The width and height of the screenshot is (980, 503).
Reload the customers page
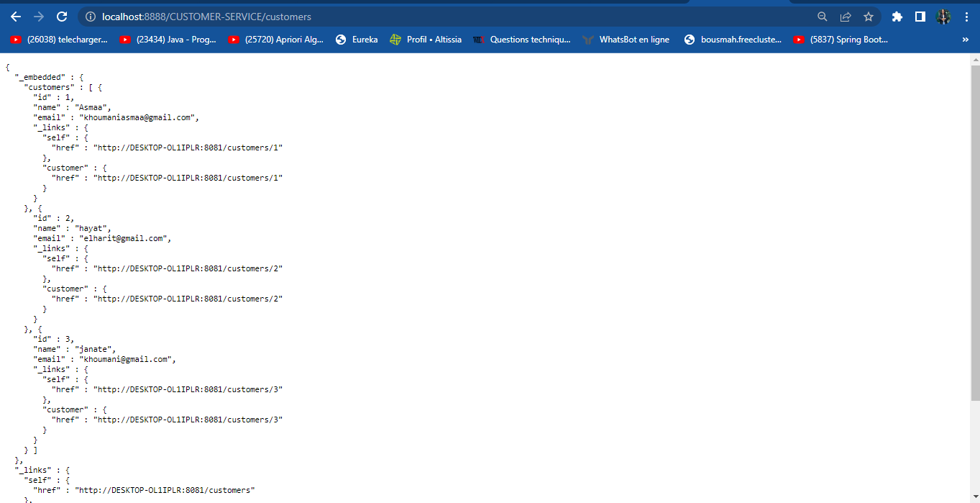pyautogui.click(x=61, y=16)
